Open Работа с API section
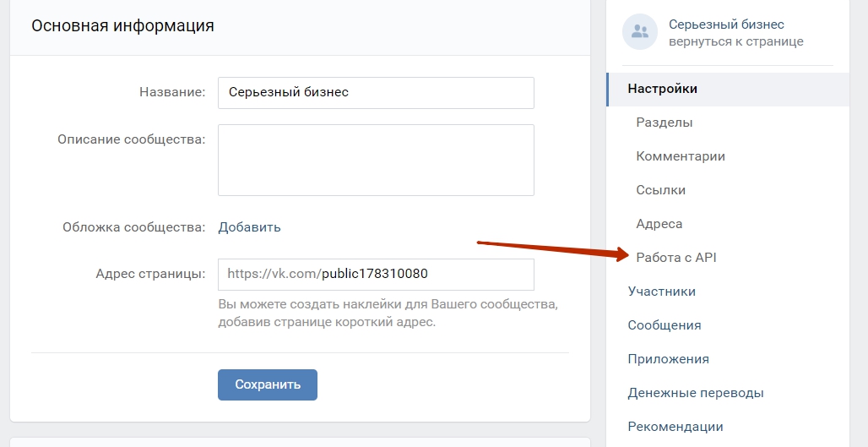This screenshot has width=868, height=447. [675, 258]
